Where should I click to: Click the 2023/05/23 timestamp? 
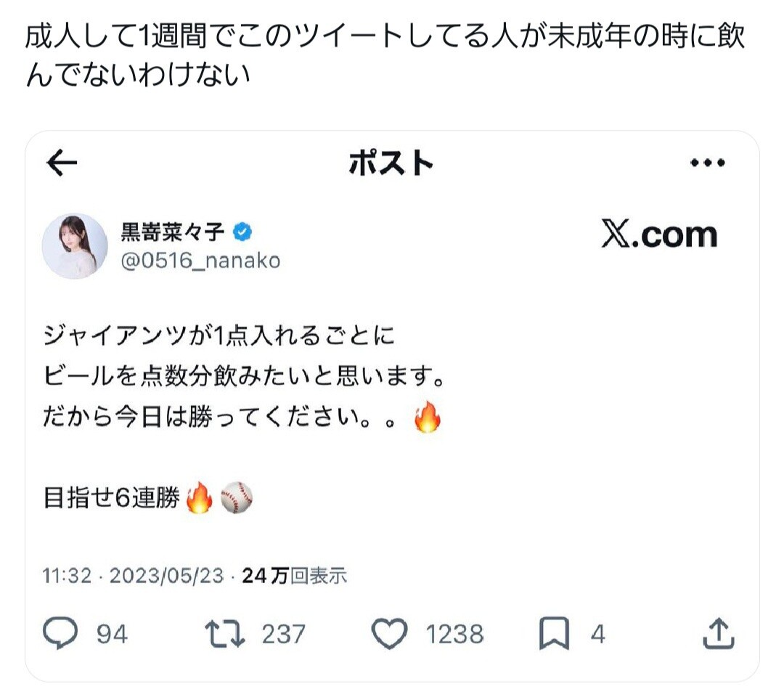[x=166, y=576]
